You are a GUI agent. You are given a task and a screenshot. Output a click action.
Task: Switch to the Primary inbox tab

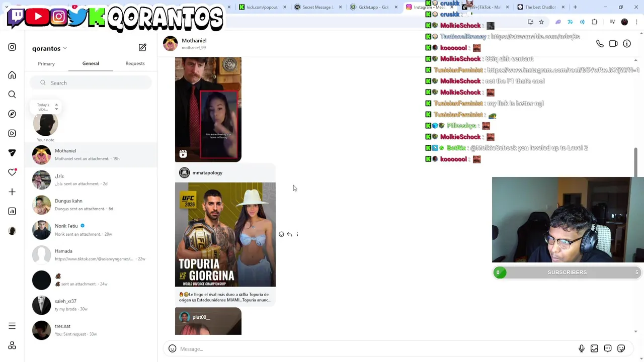point(46,64)
